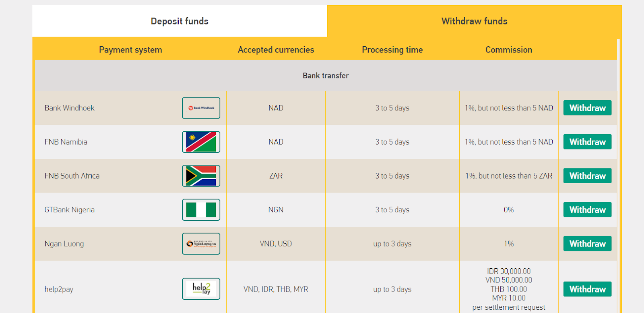Withdraw using Ngan Luong
This screenshot has height=313, width=644.
(x=587, y=244)
